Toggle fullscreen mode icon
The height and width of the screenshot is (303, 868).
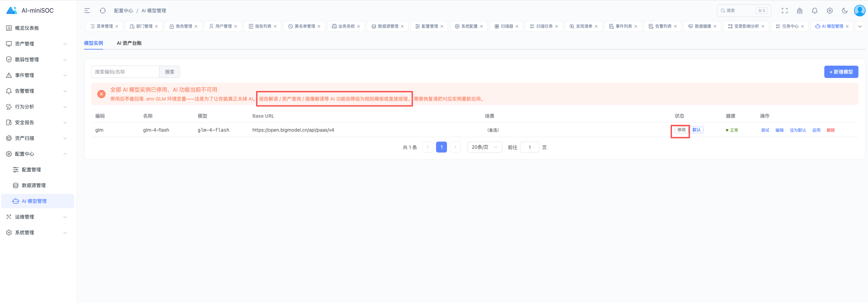pyautogui.click(x=785, y=11)
